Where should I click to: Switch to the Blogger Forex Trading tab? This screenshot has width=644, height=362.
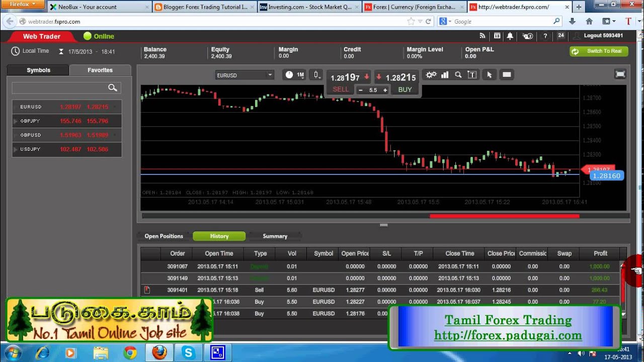point(204,7)
